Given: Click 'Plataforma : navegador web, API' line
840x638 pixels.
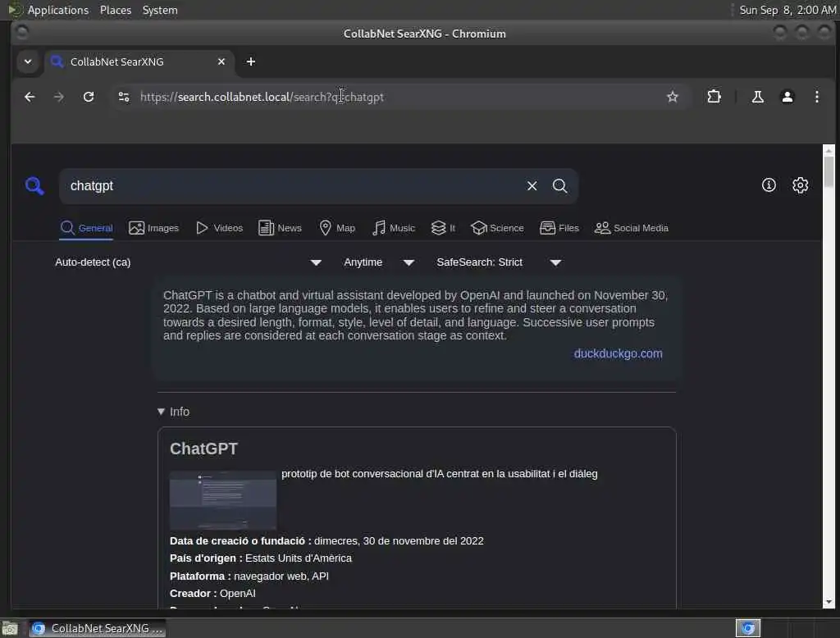Looking at the screenshot, I should pos(249,576).
